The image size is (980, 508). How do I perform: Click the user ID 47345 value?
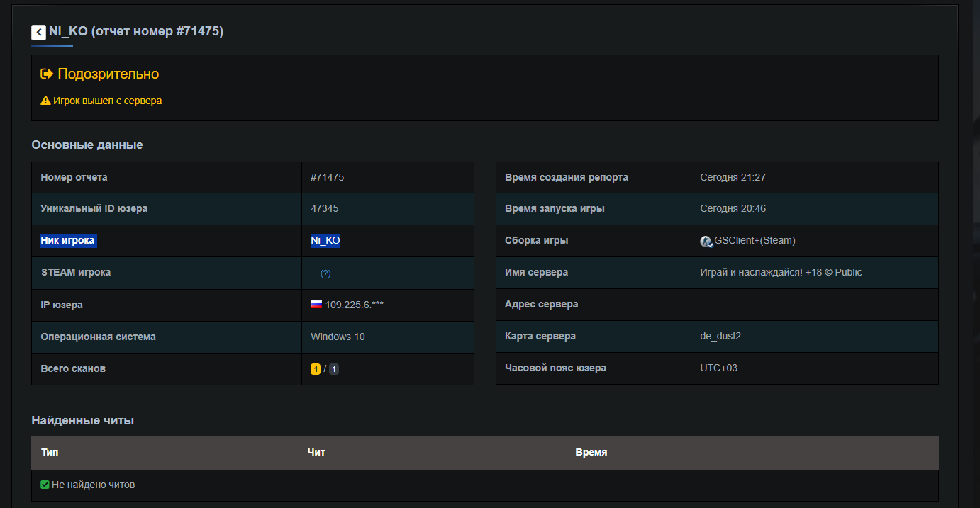click(324, 208)
